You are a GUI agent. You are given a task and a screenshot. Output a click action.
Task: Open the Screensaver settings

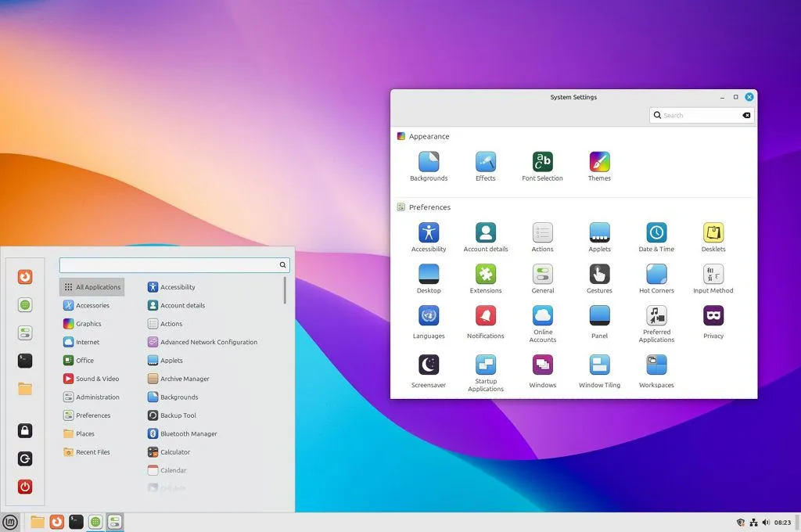pos(429,365)
